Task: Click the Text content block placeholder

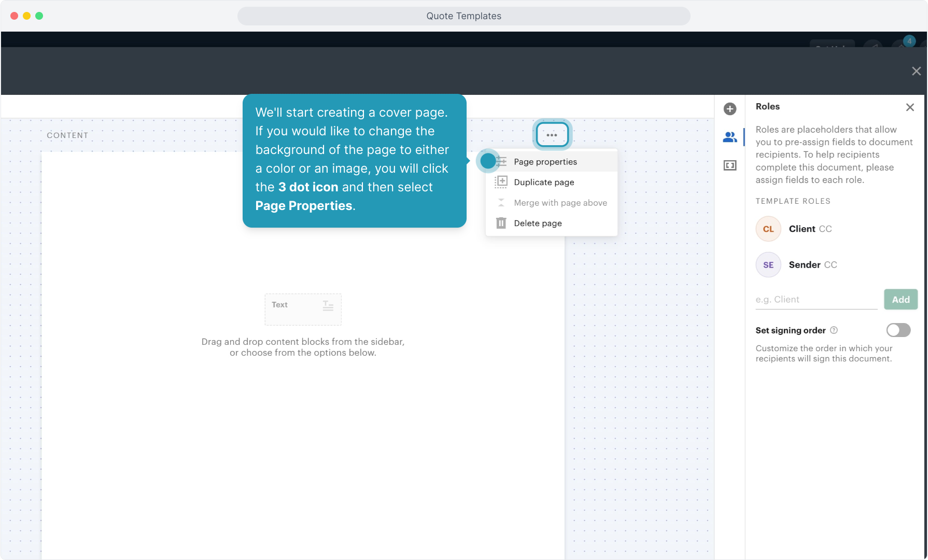Action: 303,309
